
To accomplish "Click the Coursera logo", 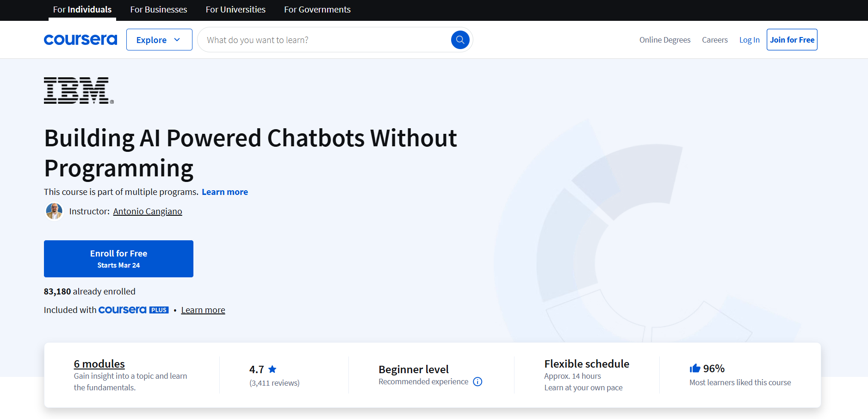I will (81, 40).
